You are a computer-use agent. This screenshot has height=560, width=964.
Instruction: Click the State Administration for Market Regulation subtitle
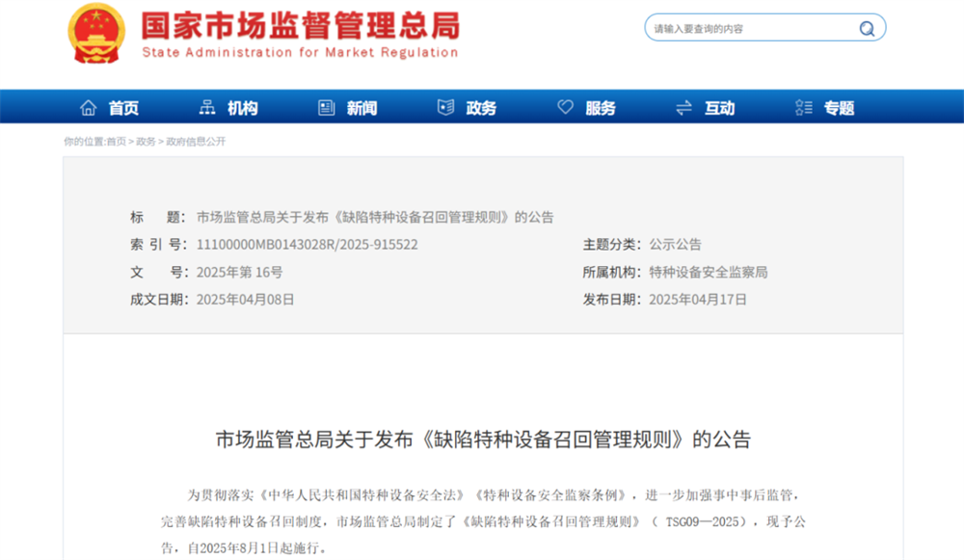(300, 53)
